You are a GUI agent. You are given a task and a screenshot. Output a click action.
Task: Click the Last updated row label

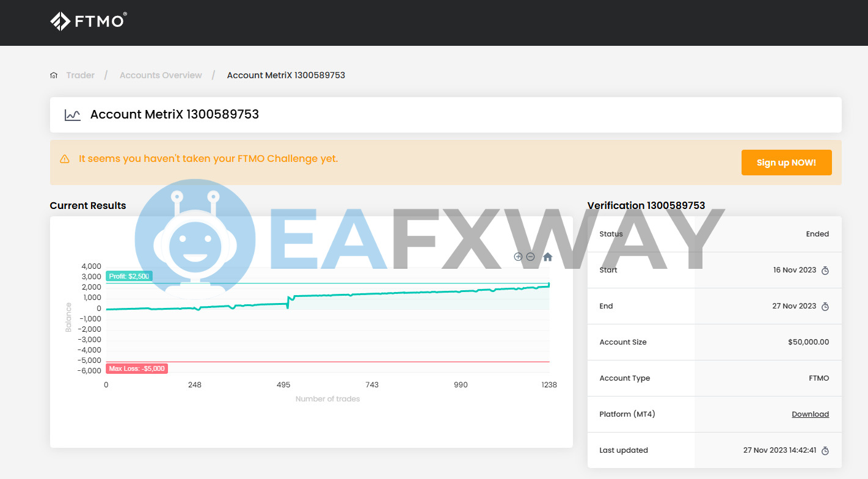tap(624, 450)
